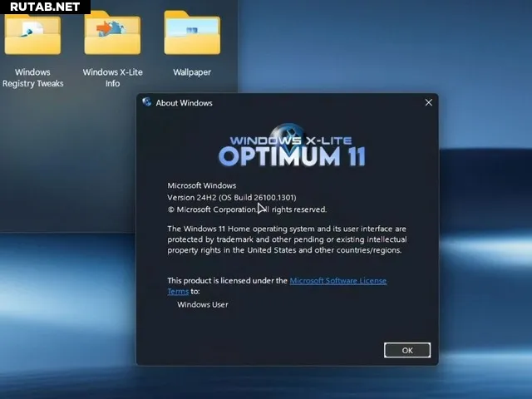Click the About Windows title text
The width and height of the screenshot is (532, 399).
pos(184,103)
